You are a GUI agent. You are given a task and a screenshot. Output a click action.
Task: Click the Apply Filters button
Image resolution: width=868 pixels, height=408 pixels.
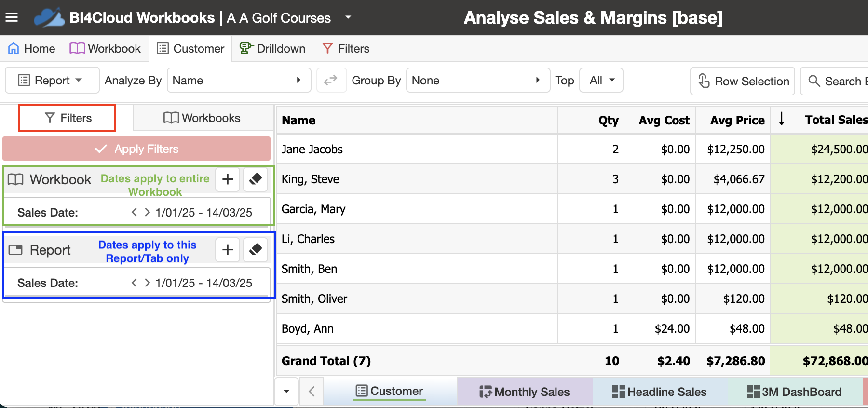[136, 149]
